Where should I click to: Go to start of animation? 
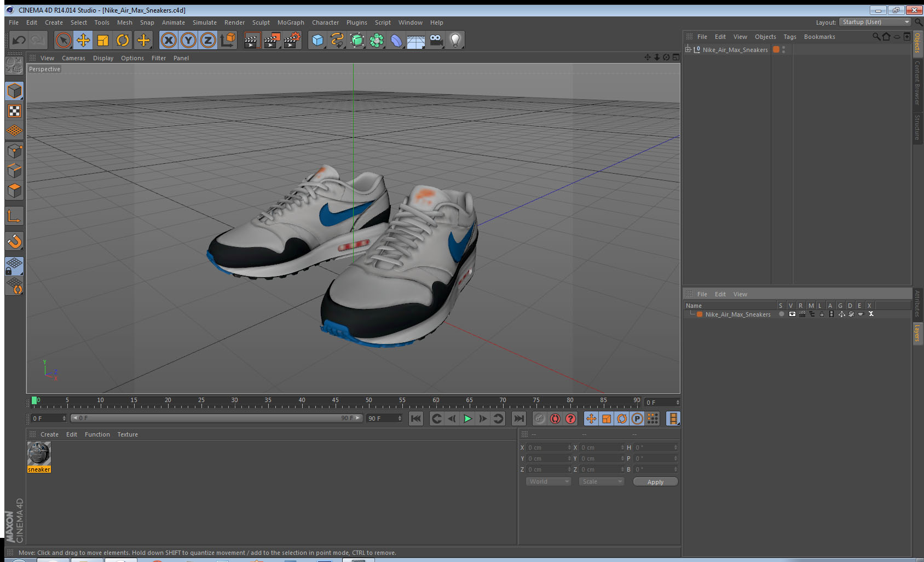416,418
